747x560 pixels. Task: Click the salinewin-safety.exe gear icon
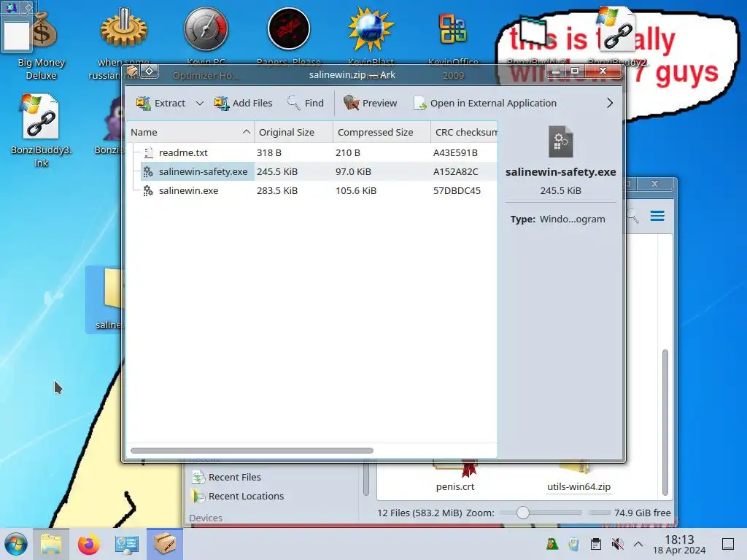[148, 171]
